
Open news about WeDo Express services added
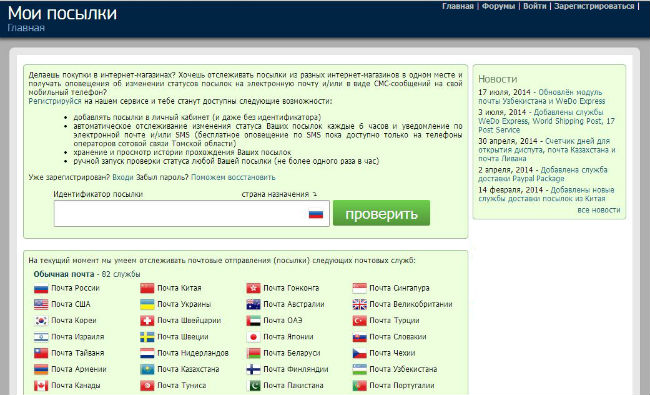coord(546,121)
